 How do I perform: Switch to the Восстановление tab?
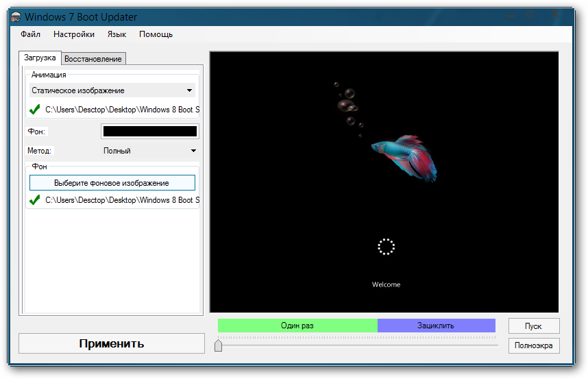pos(93,59)
